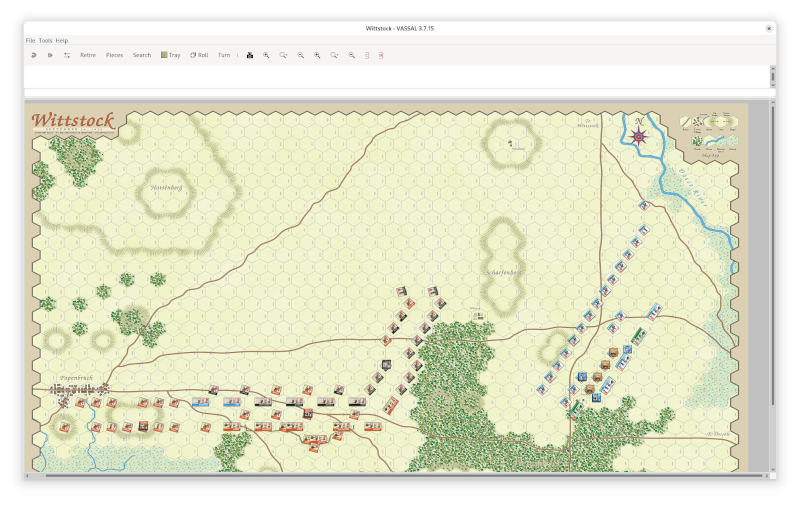Click the Scharfenberg hill label

504,272
